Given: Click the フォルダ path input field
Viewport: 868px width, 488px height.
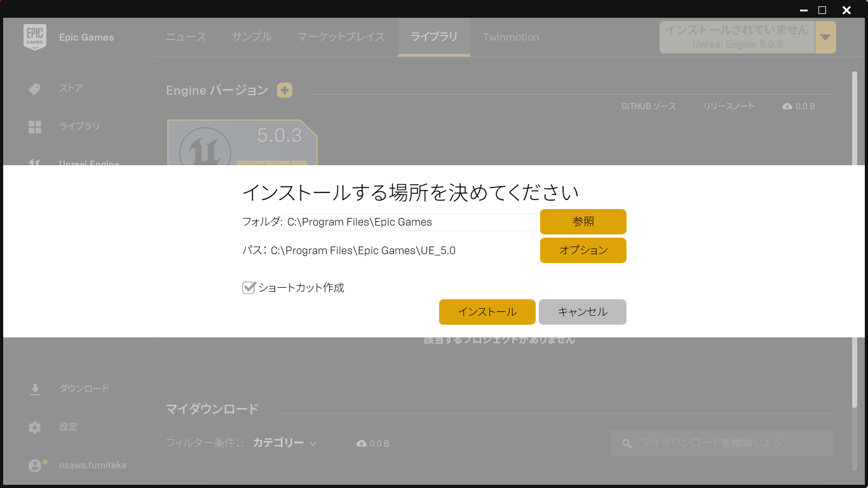Looking at the screenshot, I should click(x=410, y=222).
